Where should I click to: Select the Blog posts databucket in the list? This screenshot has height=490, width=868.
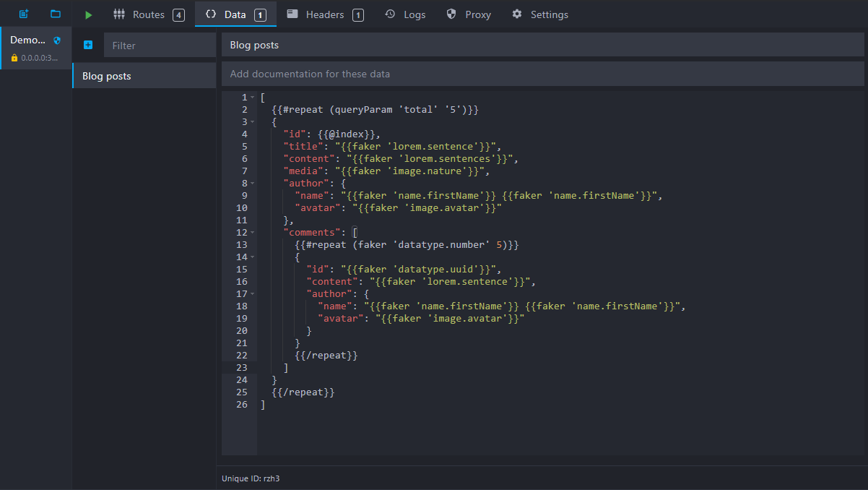144,76
